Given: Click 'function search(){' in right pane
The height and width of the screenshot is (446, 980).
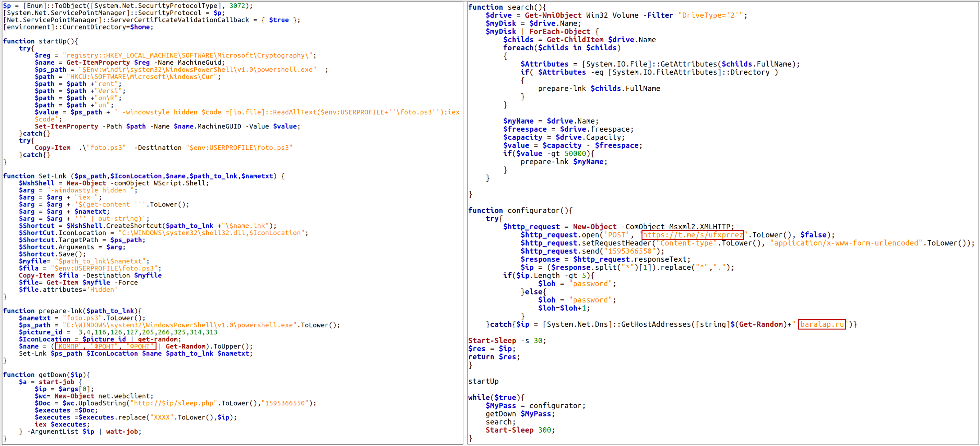Looking at the screenshot, I should 507,7.
